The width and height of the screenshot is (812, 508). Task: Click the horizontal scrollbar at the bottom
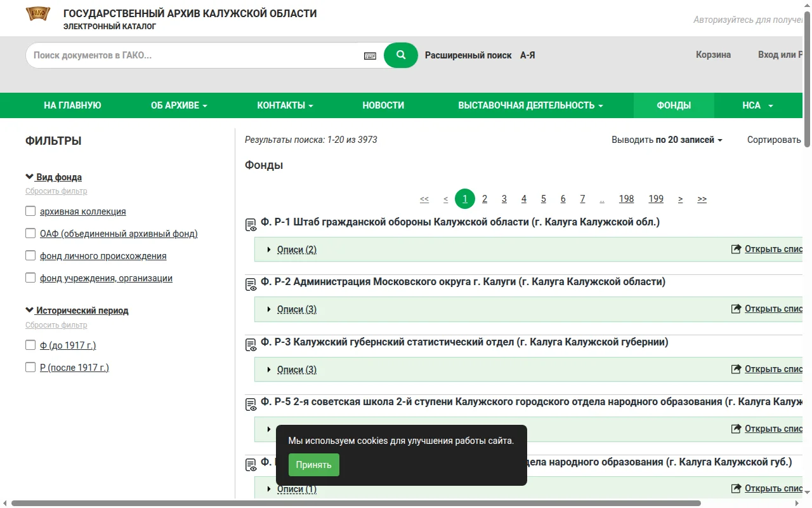356,504
